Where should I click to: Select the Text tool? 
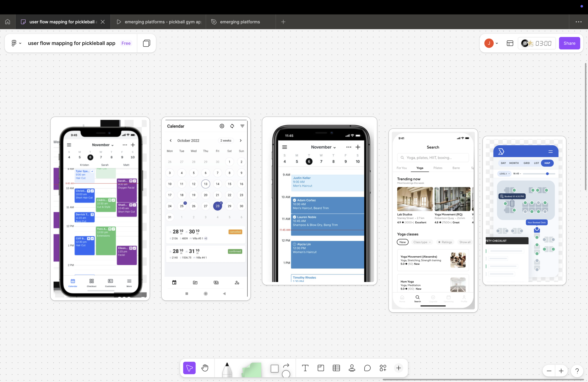point(305,368)
